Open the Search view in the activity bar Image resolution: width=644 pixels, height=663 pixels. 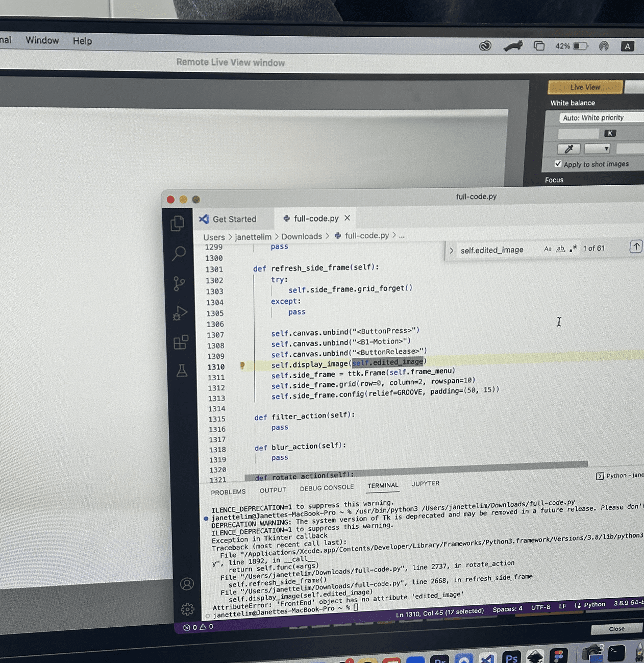pos(179,253)
